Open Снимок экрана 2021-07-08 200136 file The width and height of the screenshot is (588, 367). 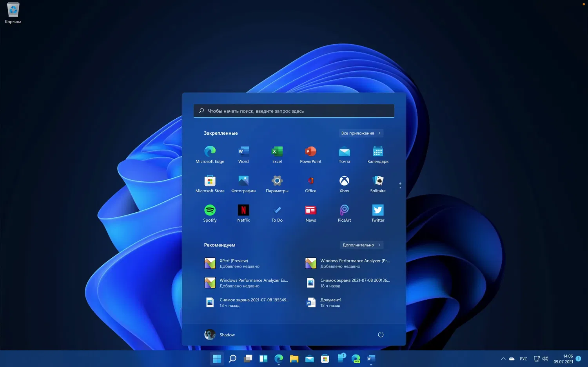pyautogui.click(x=348, y=283)
